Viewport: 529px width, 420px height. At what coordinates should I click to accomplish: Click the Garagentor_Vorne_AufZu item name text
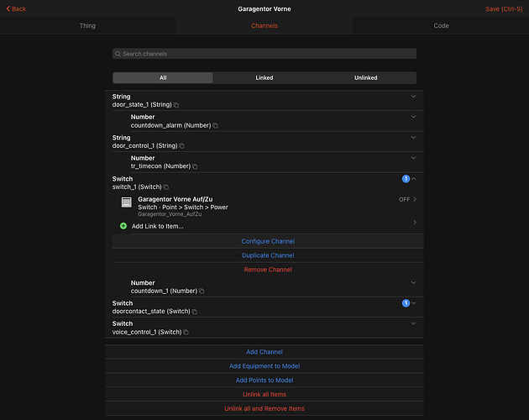pos(170,214)
